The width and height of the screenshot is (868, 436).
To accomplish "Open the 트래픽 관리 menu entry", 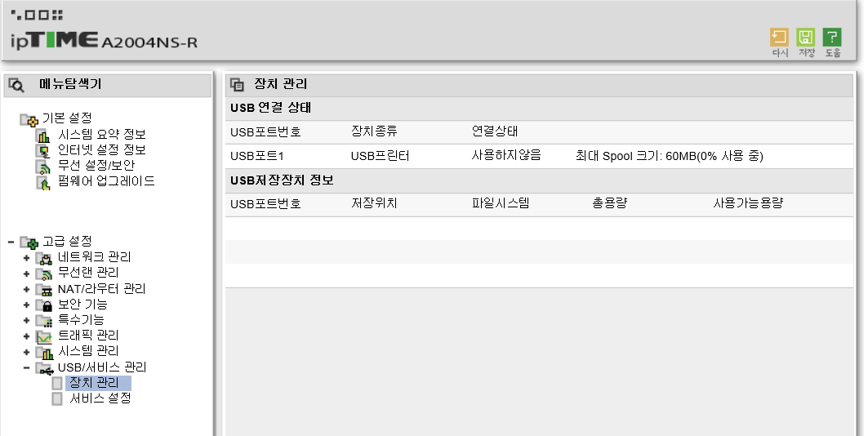I will click(x=88, y=336).
